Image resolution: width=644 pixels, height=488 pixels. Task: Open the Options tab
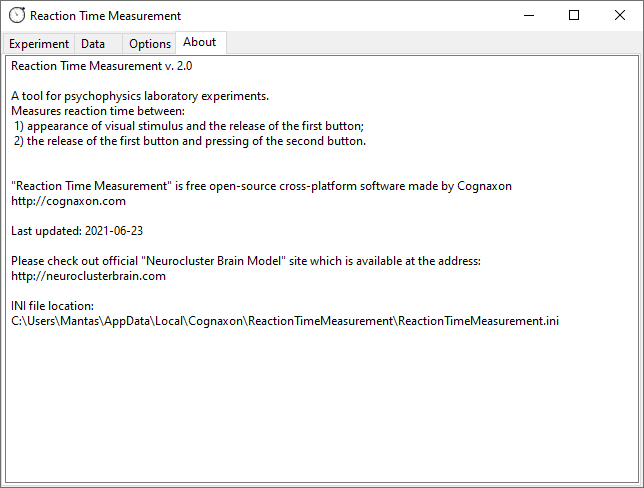click(149, 44)
